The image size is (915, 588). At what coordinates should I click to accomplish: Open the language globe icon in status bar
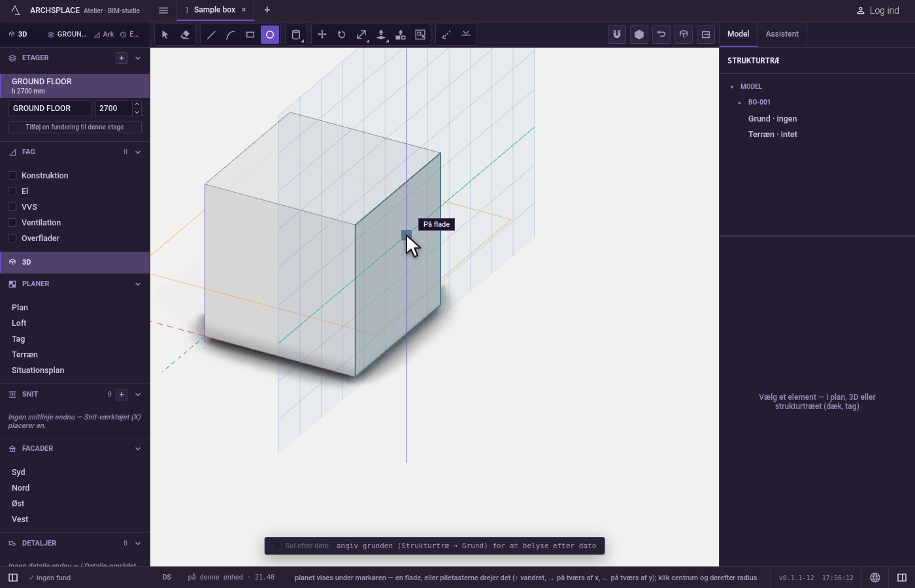(x=875, y=578)
